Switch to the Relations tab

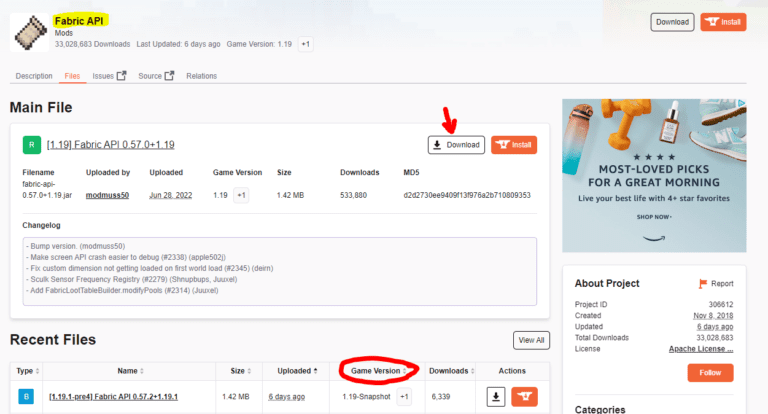pos(201,76)
